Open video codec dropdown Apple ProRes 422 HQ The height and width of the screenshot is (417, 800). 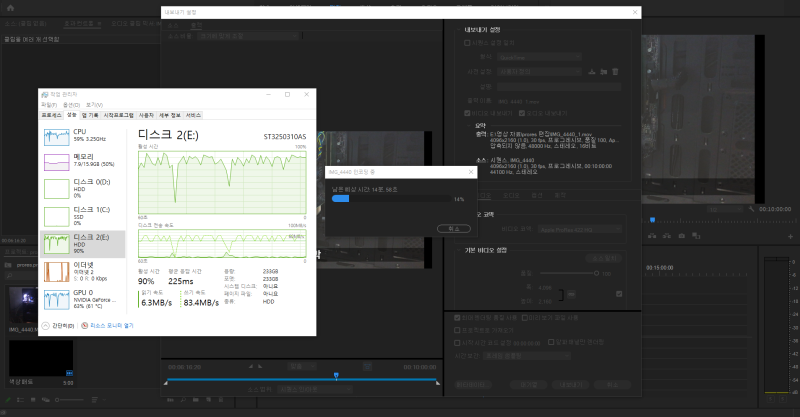(x=580, y=230)
